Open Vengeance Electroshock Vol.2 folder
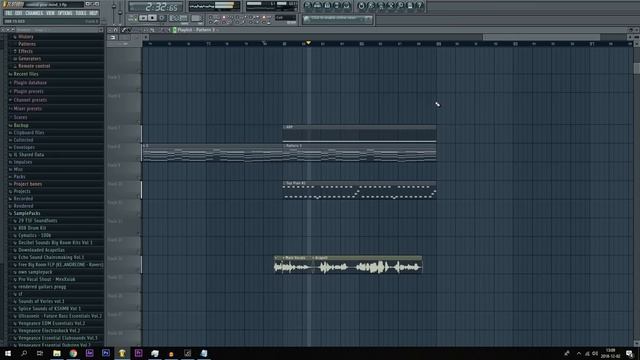Viewport: 640px width, 360px height. click(49, 331)
